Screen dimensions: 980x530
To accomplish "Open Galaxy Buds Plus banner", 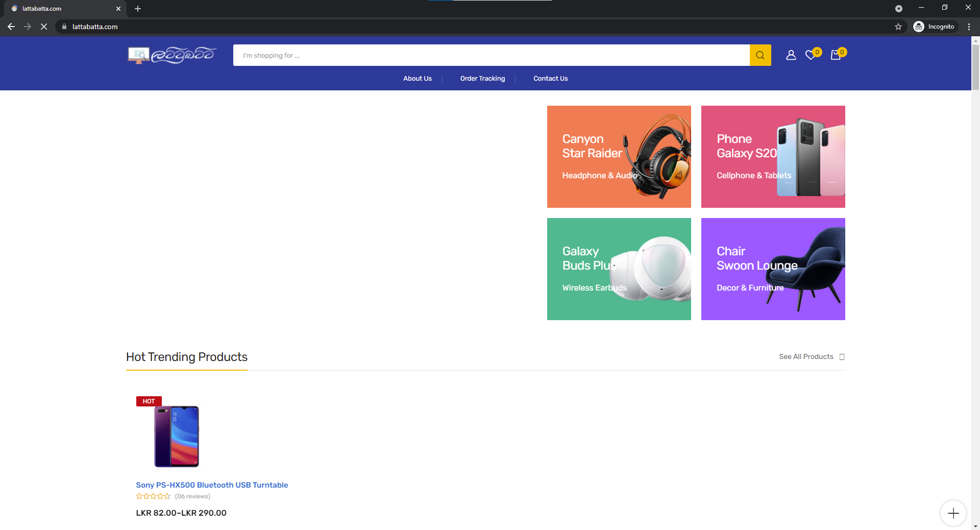I will click(x=619, y=269).
